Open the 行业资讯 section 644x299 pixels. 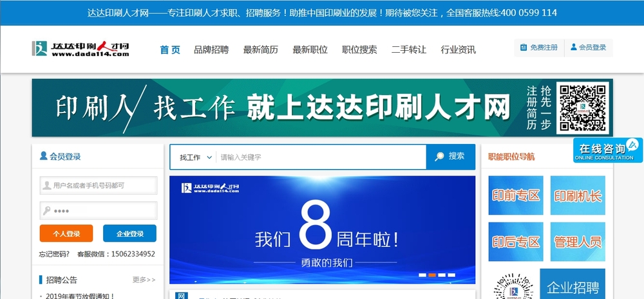[458, 50]
